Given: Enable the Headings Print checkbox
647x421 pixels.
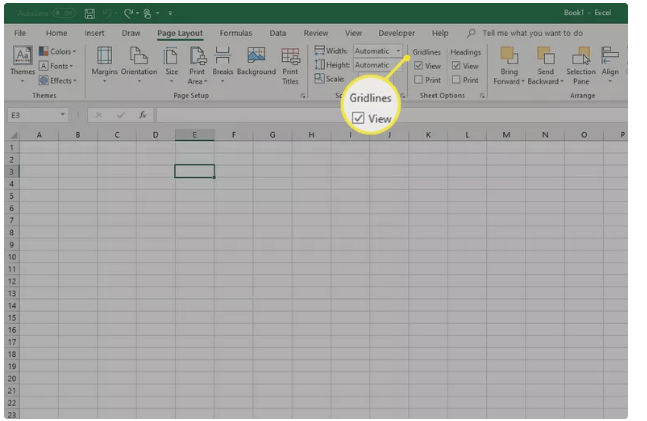Looking at the screenshot, I should point(456,80).
